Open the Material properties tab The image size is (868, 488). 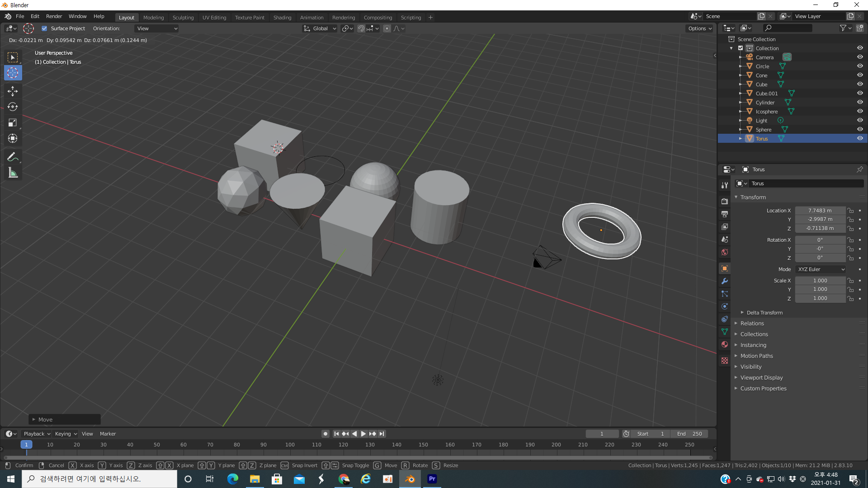pos(725,344)
